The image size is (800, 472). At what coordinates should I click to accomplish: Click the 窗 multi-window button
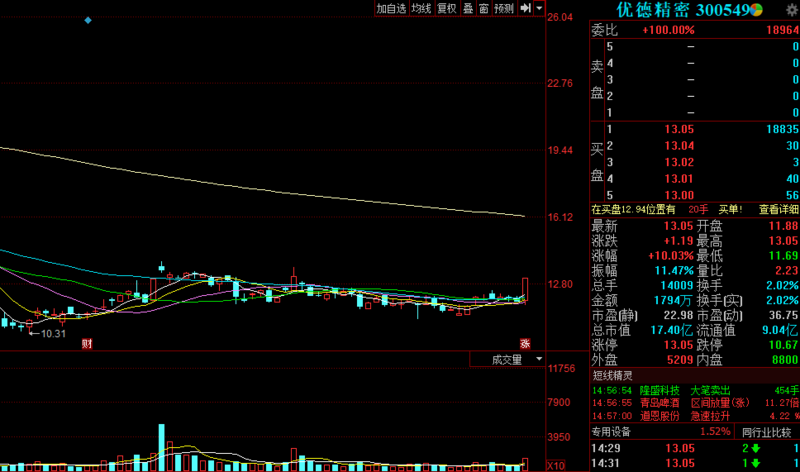[x=484, y=8]
